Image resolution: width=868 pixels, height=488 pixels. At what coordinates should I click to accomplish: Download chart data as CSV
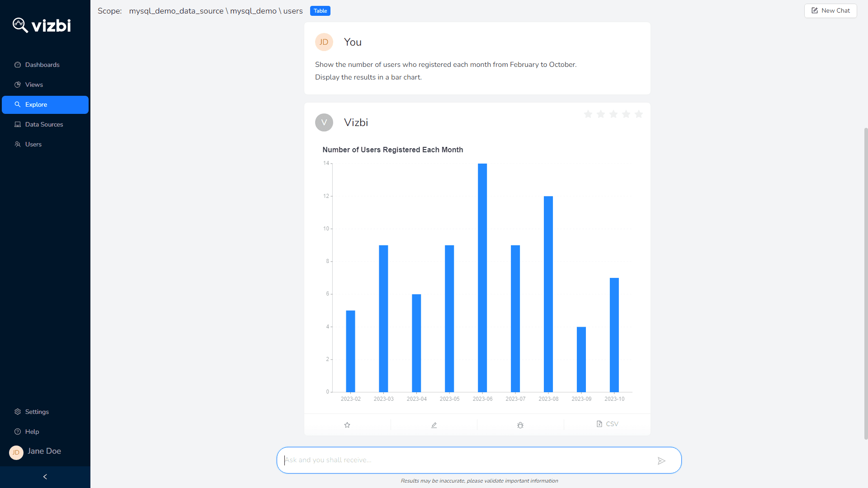pyautogui.click(x=607, y=424)
